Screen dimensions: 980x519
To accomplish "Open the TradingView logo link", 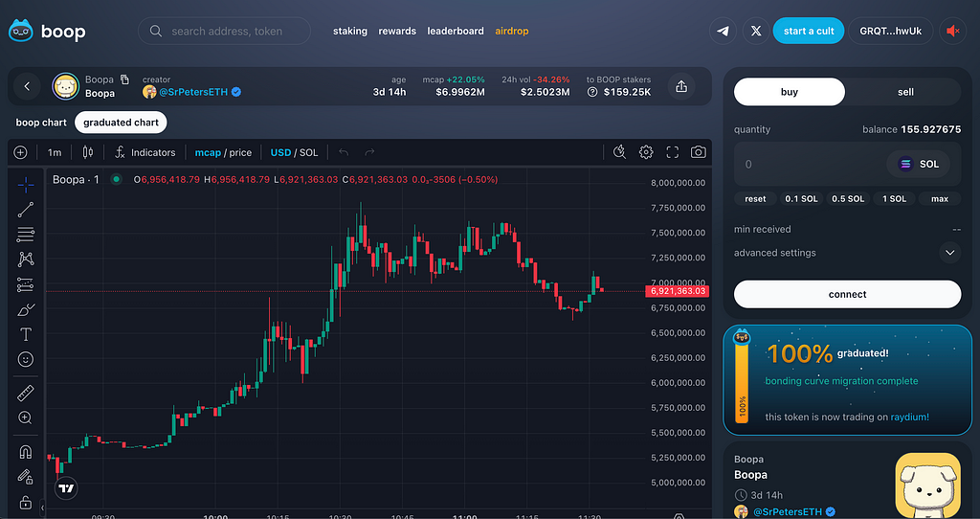I will click(x=66, y=488).
